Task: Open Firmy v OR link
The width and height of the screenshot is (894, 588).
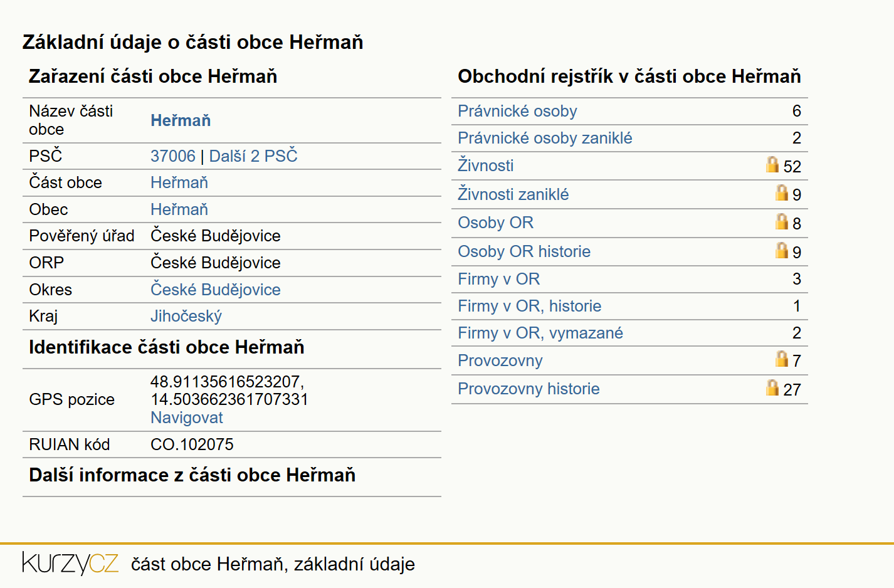Action: point(499,279)
